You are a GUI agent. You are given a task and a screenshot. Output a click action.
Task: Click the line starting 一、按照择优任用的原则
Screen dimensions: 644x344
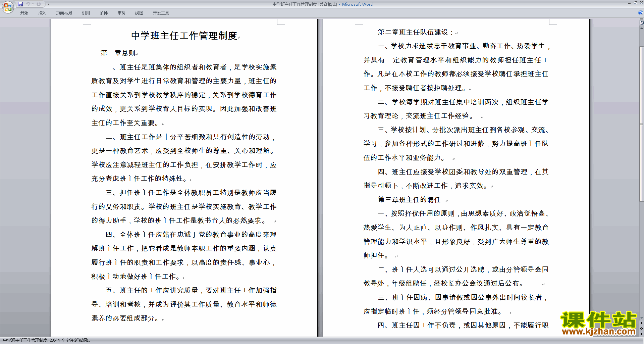463,213
